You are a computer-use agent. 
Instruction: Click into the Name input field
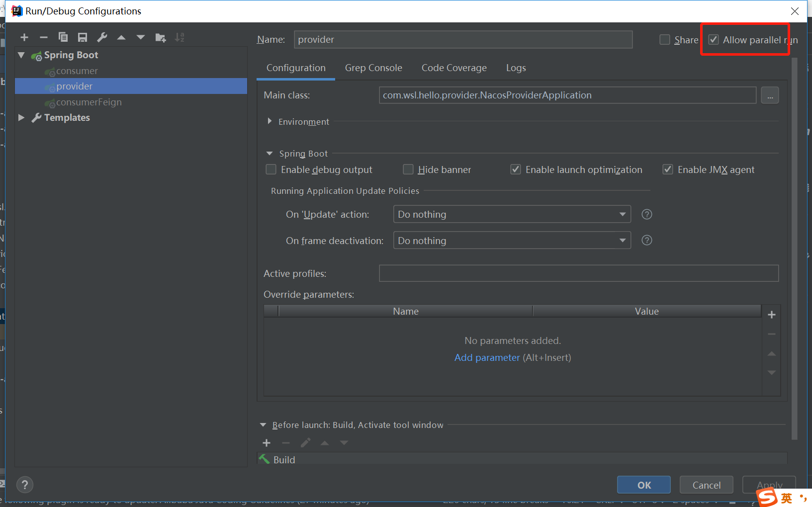click(463, 40)
